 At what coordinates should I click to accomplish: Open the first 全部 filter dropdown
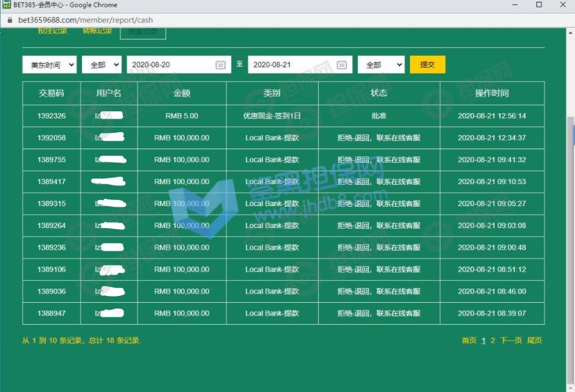click(102, 65)
